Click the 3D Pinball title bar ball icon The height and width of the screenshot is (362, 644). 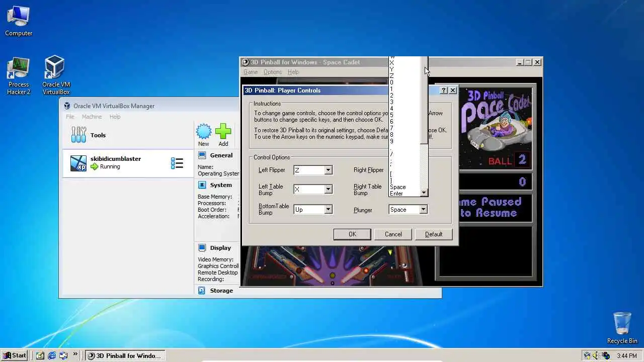246,62
